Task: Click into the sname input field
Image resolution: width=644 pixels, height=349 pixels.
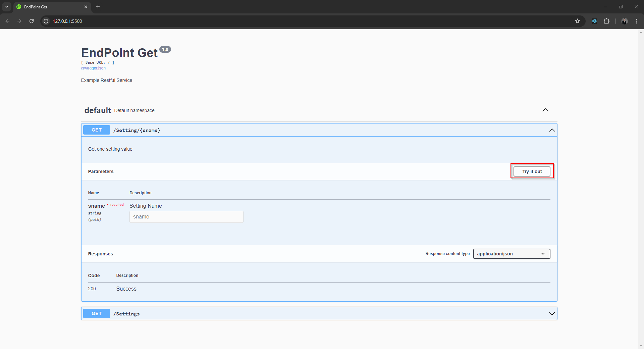Action: pyautogui.click(x=186, y=217)
